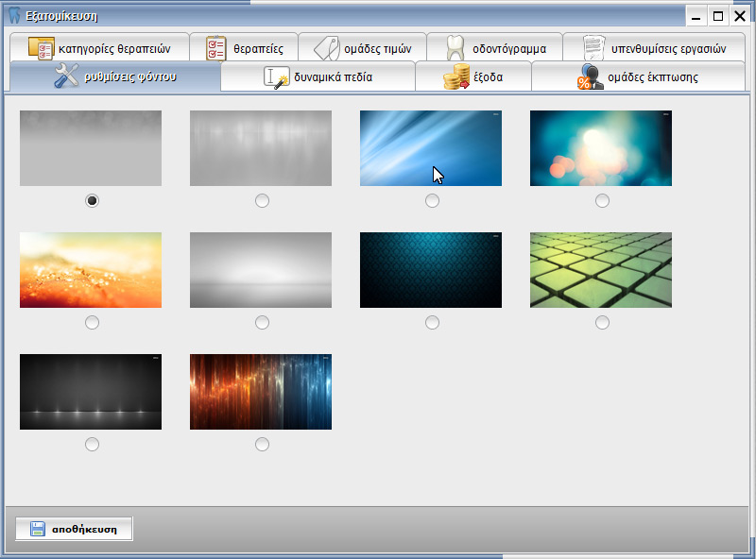
Task: Select radio under gray horizon glow background
Action: point(262,322)
